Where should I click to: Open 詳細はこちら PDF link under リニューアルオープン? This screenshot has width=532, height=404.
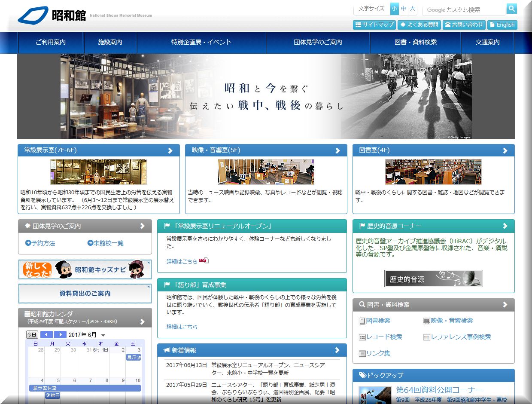(188, 261)
